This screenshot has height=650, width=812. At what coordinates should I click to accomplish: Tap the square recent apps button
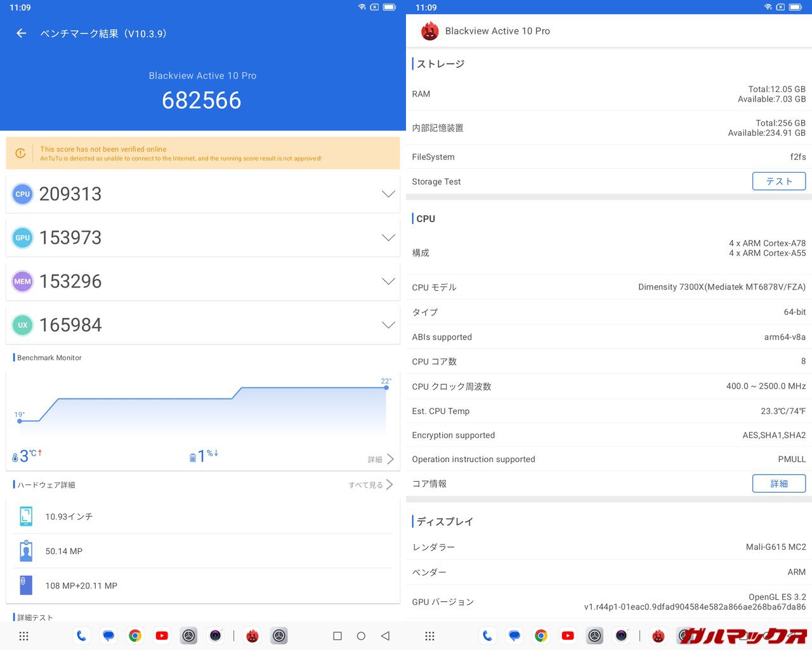[x=337, y=636]
